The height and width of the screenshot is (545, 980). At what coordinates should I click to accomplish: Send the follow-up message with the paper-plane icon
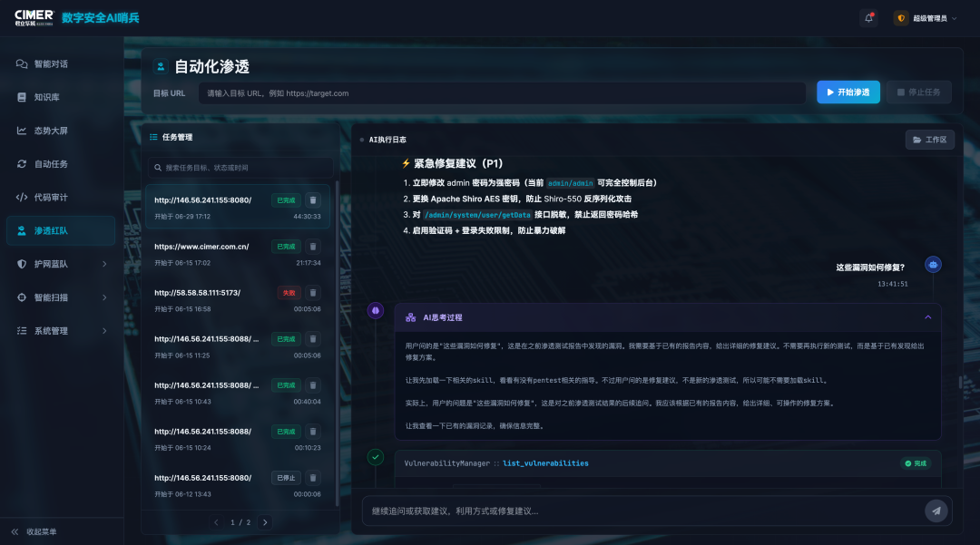(936, 511)
